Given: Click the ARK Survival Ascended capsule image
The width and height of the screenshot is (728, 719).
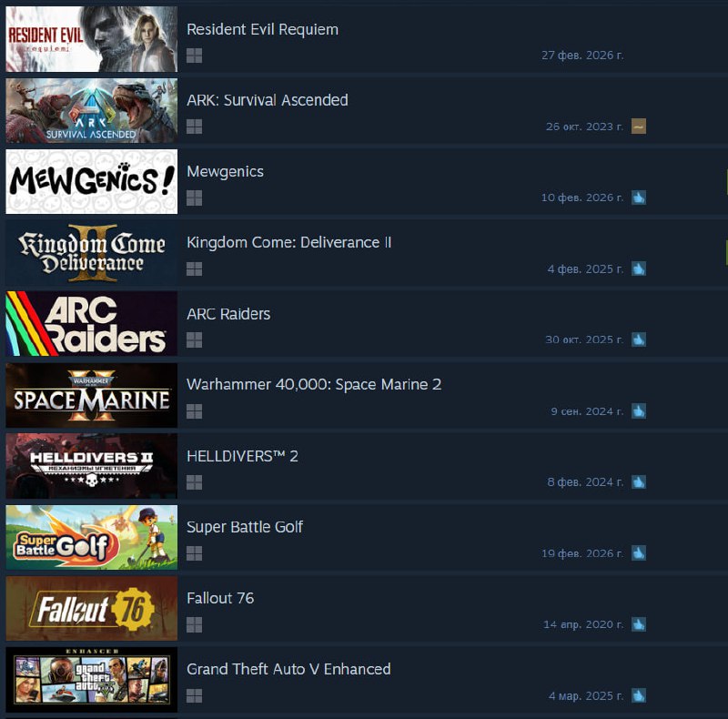Looking at the screenshot, I should 92,110.
